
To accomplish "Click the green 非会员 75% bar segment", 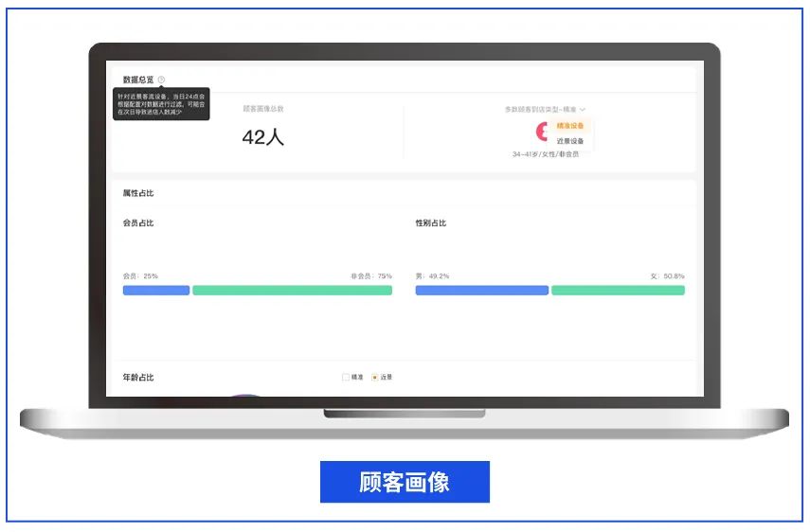I will click(293, 291).
